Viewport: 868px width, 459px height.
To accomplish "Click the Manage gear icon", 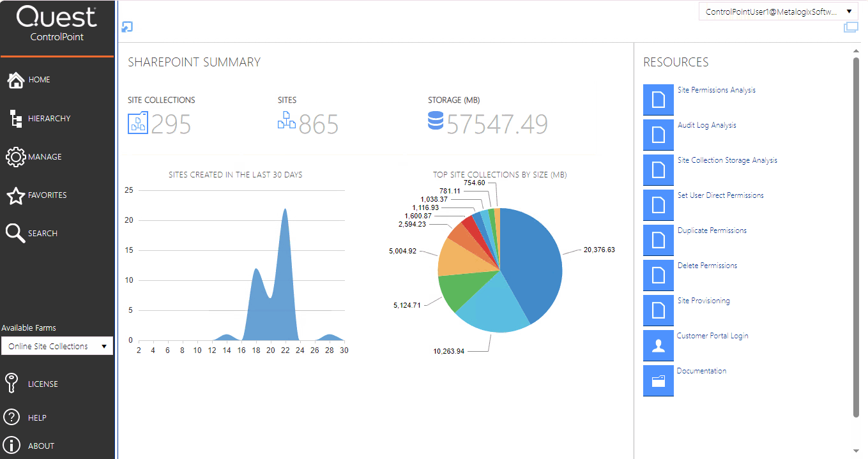I will pyautogui.click(x=16, y=156).
